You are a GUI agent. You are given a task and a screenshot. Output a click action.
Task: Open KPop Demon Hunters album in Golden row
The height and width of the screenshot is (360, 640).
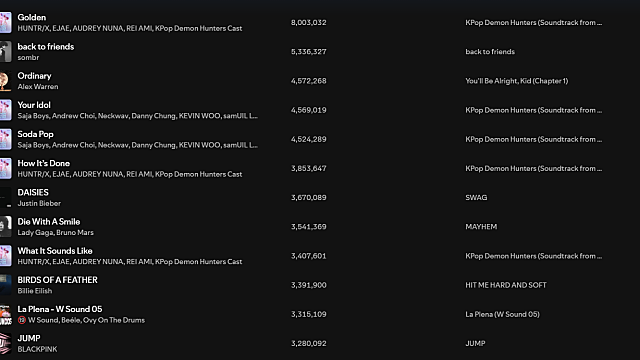click(x=533, y=22)
